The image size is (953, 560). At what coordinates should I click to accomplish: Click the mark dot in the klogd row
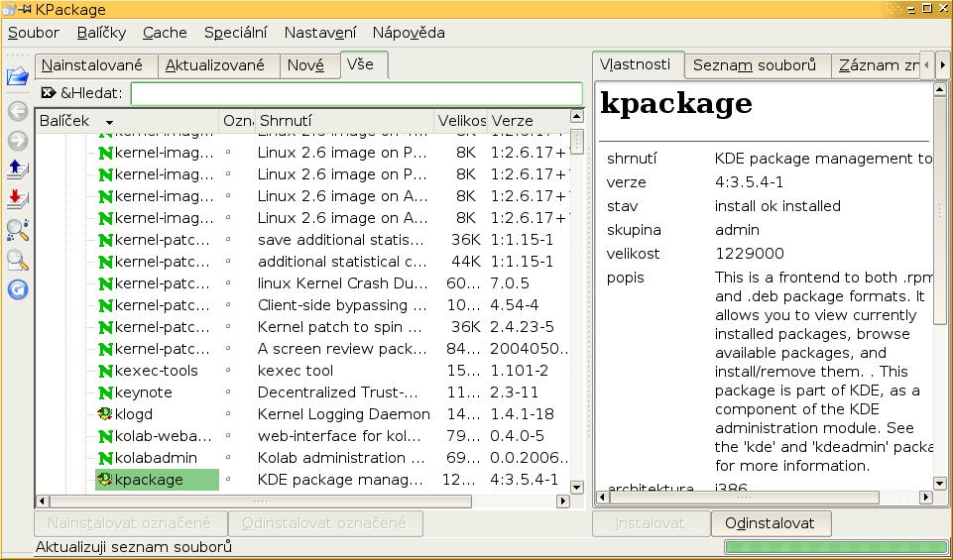[x=228, y=414]
